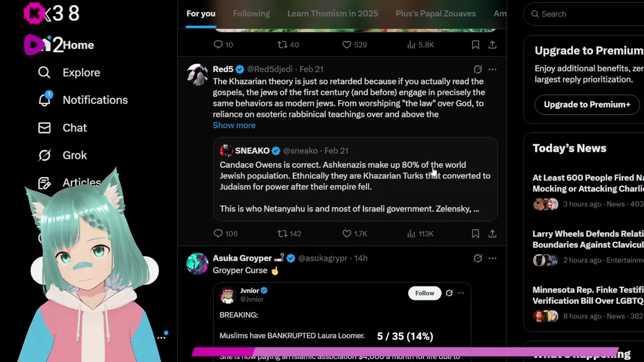The height and width of the screenshot is (362, 644).
Task: Open Notifications bell icon
Action: pyautogui.click(x=44, y=100)
